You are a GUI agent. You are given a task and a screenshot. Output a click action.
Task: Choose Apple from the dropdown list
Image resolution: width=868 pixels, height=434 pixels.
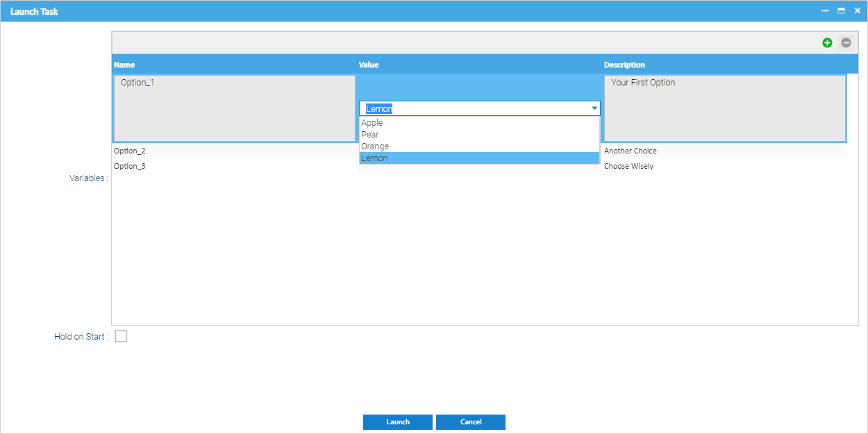tap(372, 123)
